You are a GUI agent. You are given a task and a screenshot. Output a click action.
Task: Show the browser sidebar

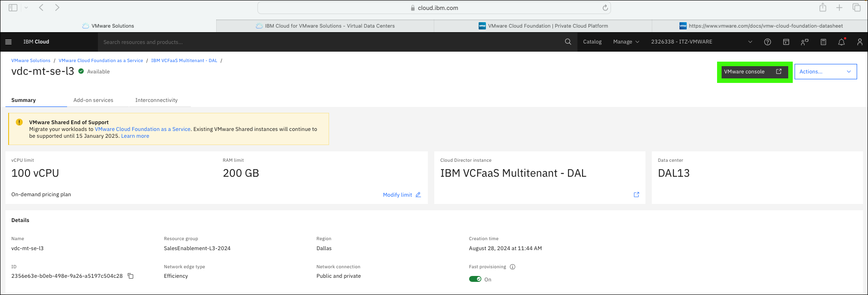pyautogui.click(x=13, y=8)
